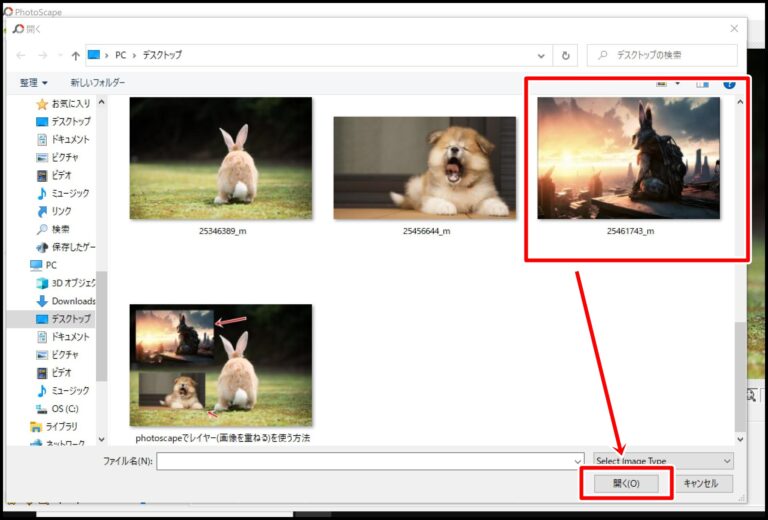Open the Select Image Type dropdown

(663, 461)
